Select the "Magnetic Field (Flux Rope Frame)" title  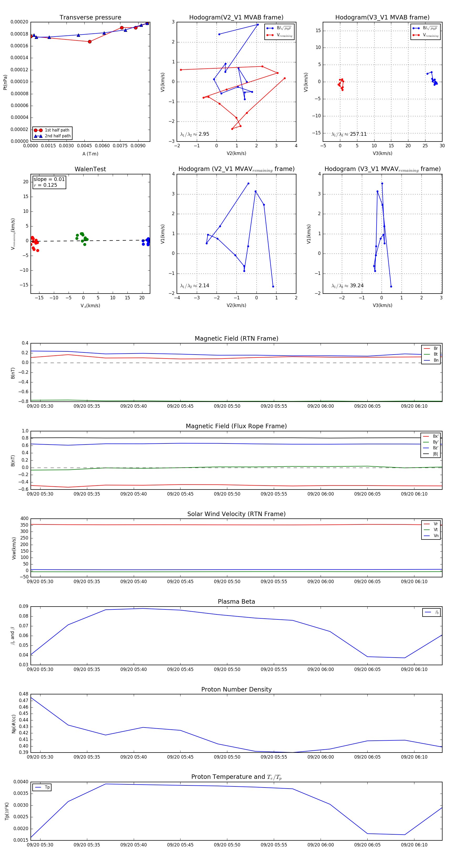click(x=236, y=426)
